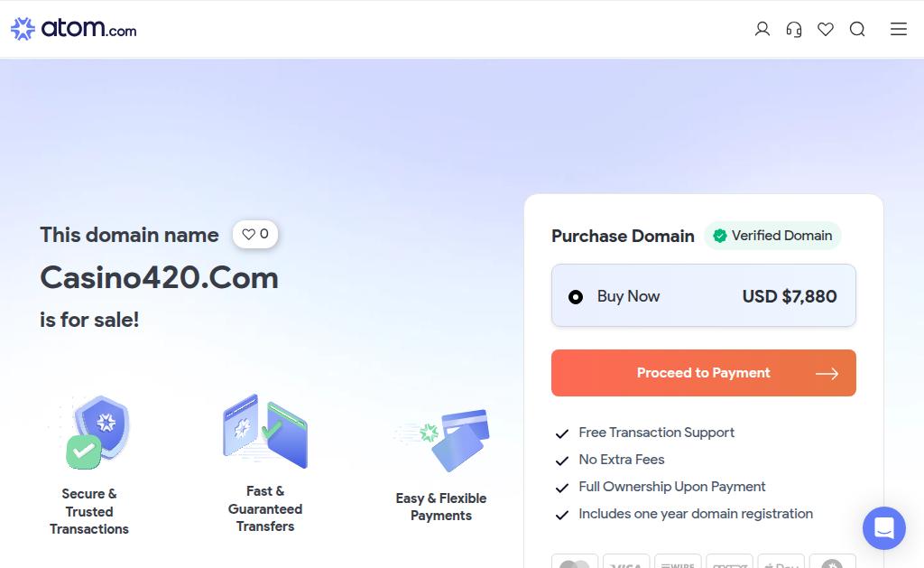Viewport: 924px width, 568px height.
Task: Click the arrow on Proceed to Payment
Action: coord(827,373)
